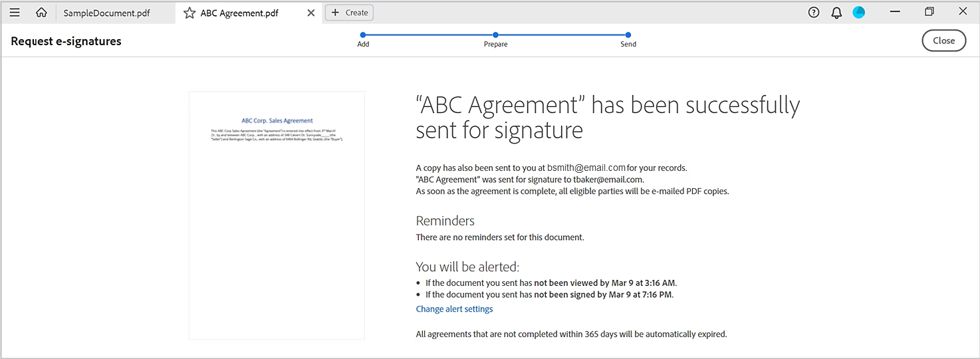Star the ABC Agreement.pdf tab

(x=189, y=13)
